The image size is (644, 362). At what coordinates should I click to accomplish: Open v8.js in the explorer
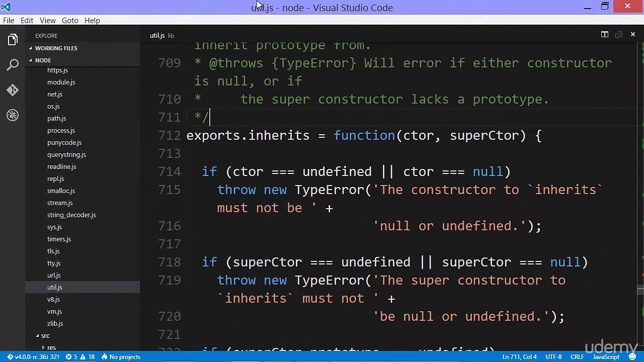pyautogui.click(x=53, y=300)
